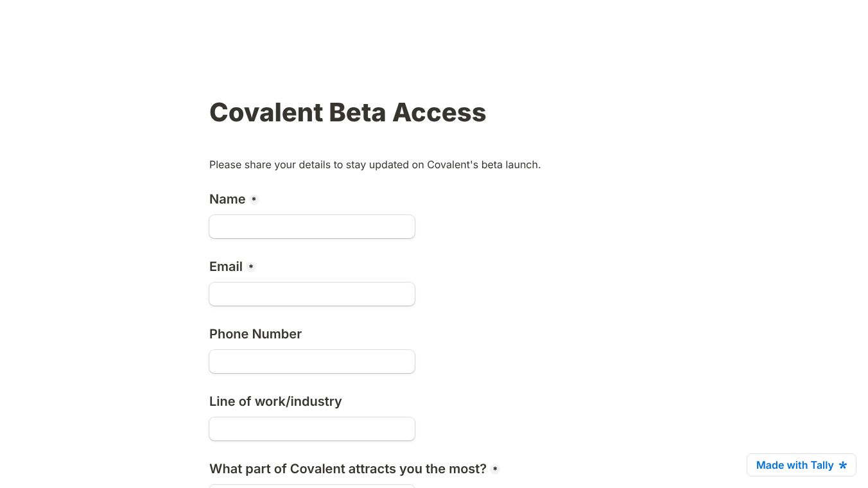Click the Made with Tally text

tap(794, 465)
